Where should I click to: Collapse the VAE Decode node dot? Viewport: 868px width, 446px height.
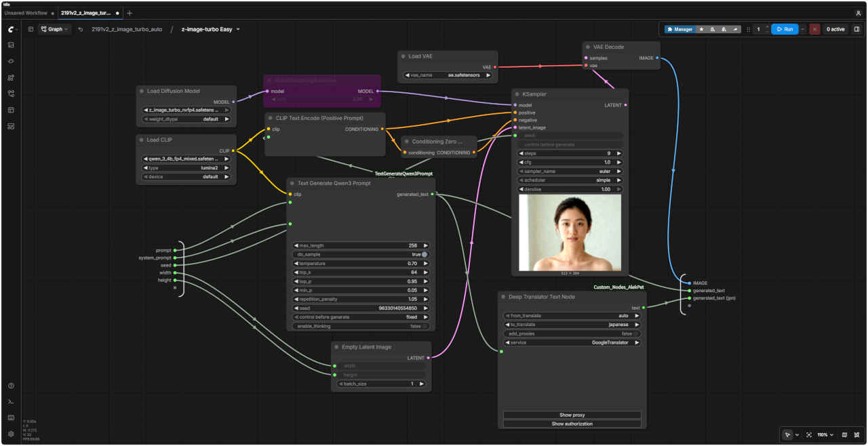588,47
